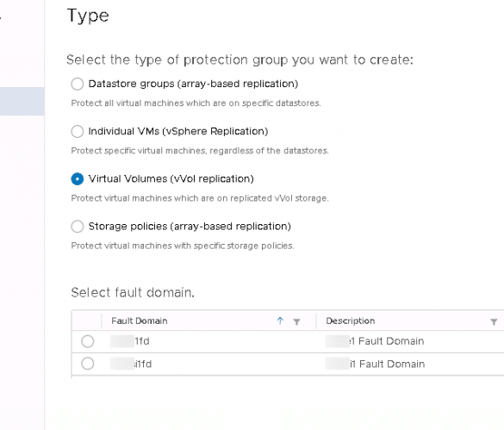Click the Datastore groups option label

coord(193,84)
